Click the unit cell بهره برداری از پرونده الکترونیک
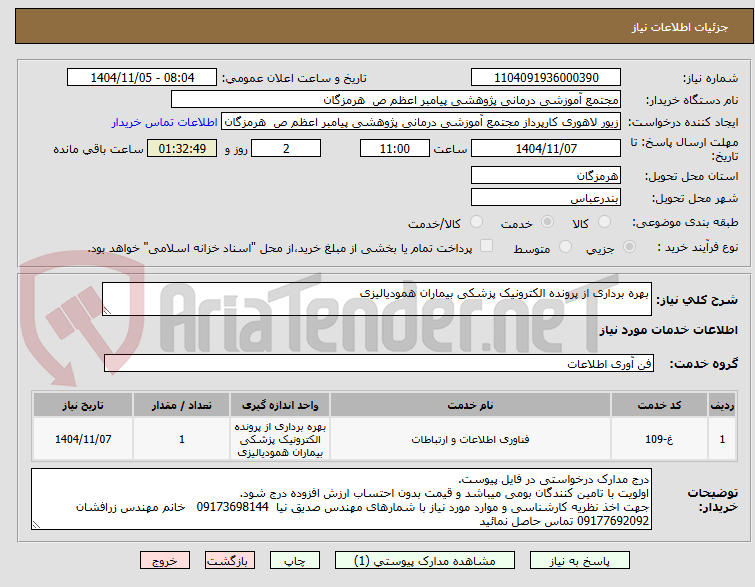The image size is (755, 587). coord(280,439)
